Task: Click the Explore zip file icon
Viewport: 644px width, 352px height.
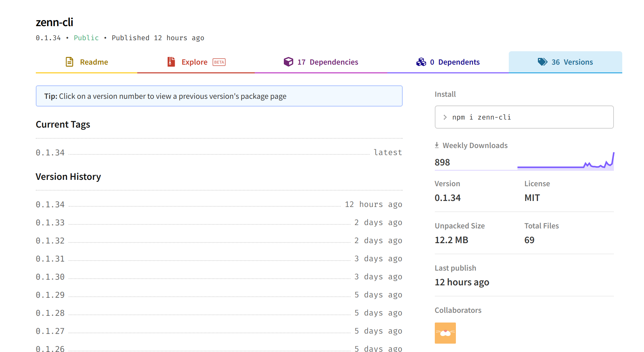Action: pyautogui.click(x=171, y=62)
